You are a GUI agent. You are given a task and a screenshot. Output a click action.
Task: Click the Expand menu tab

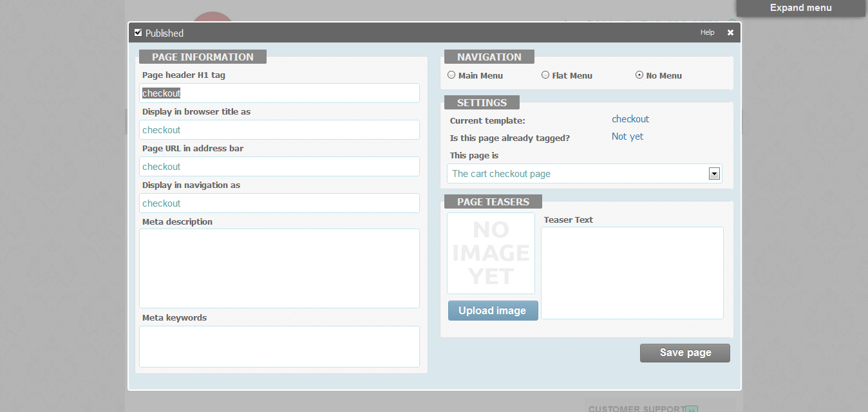tap(800, 8)
